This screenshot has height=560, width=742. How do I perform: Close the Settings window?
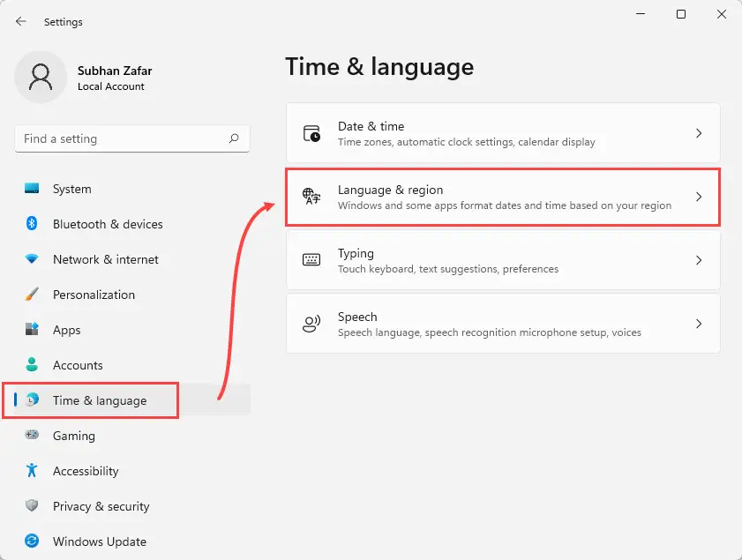pyautogui.click(x=722, y=14)
